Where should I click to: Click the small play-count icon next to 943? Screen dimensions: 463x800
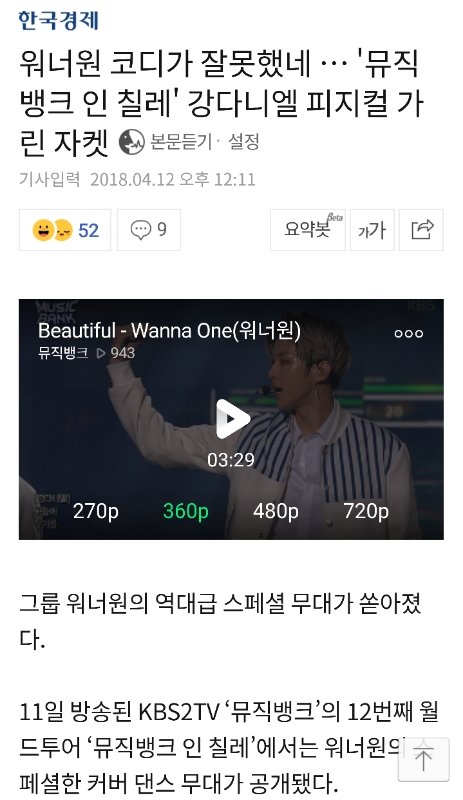point(101,353)
